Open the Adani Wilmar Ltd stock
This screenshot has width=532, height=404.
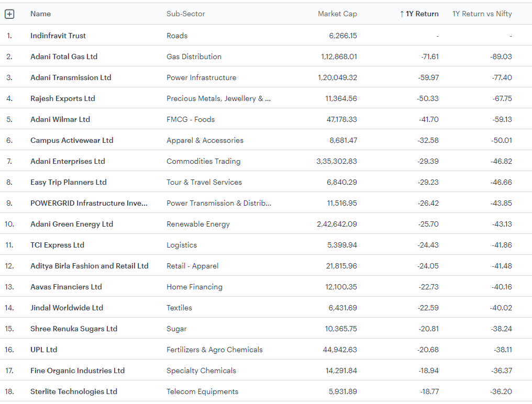point(60,119)
